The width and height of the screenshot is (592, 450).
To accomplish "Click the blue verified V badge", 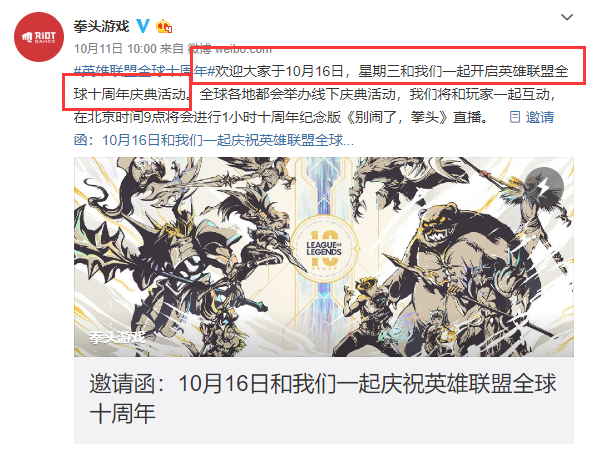I will 142,26.
